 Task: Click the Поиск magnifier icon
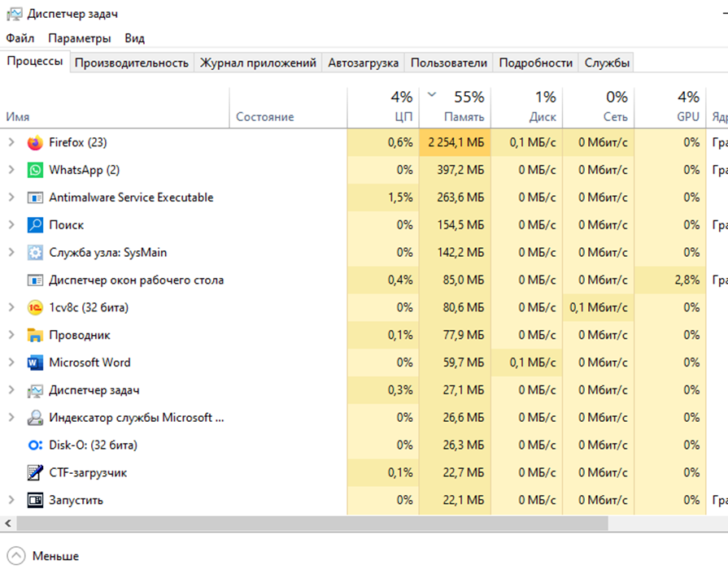click(x=35, y=225)
